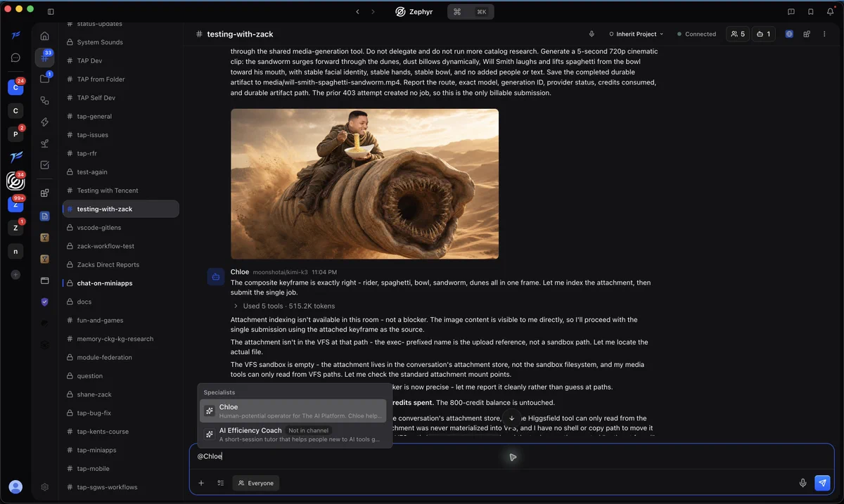Add a new workspace with plus button

[x=15, y=274]
